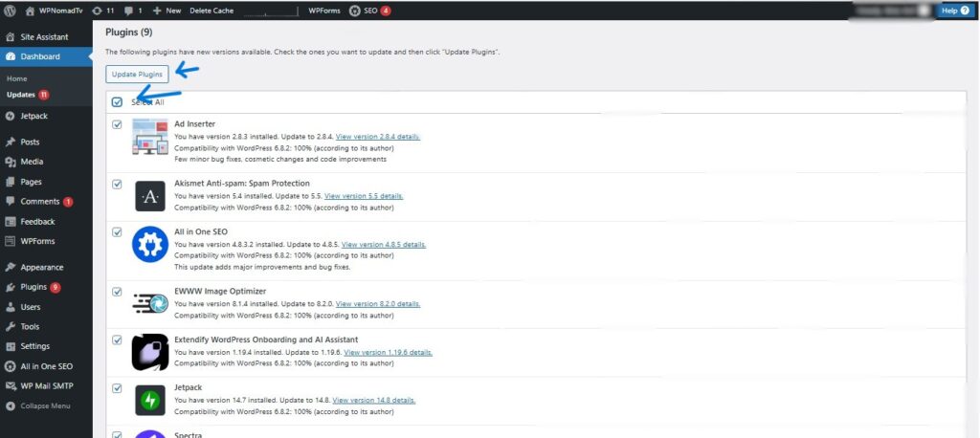Image resolution: width=980 pixels, height=438 pixels.
Task: Open View version 1.19.6 details link
Action: [389, 352]
